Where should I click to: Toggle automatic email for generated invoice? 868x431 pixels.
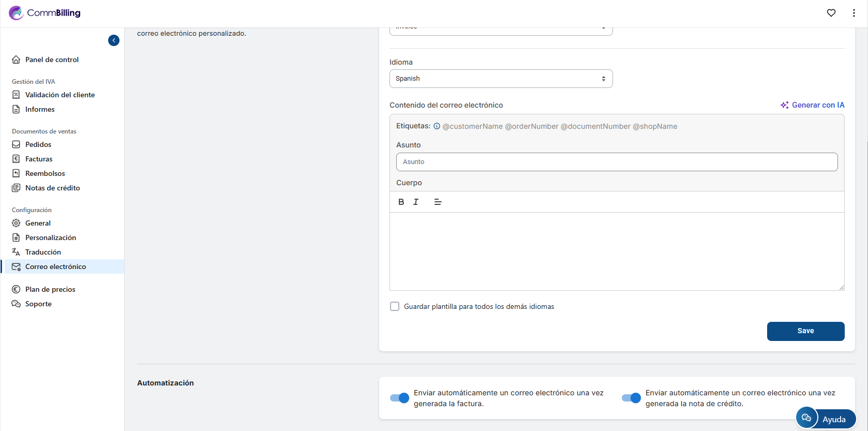point(399,398)
